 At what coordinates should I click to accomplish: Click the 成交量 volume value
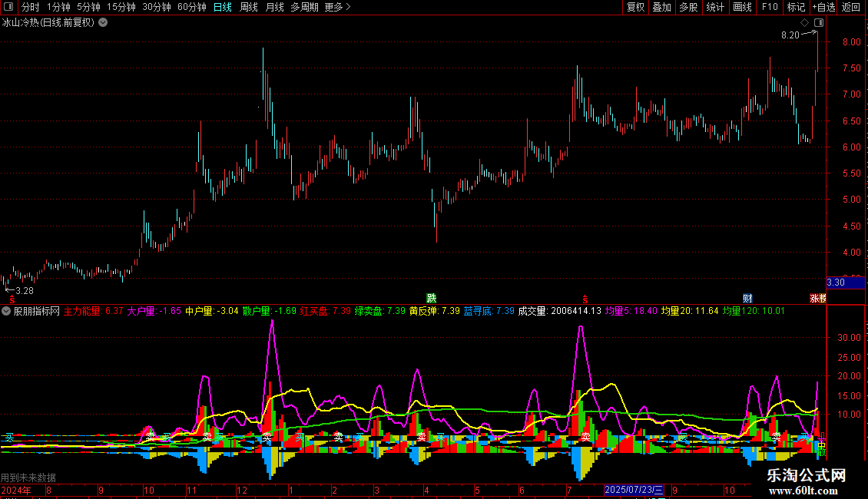coord(560,311)
